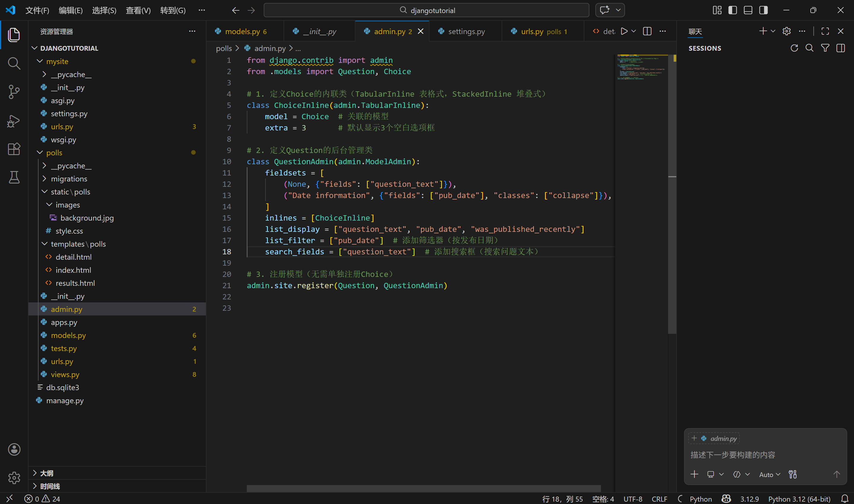Open the Extensions view

click(x=14, y=149)
